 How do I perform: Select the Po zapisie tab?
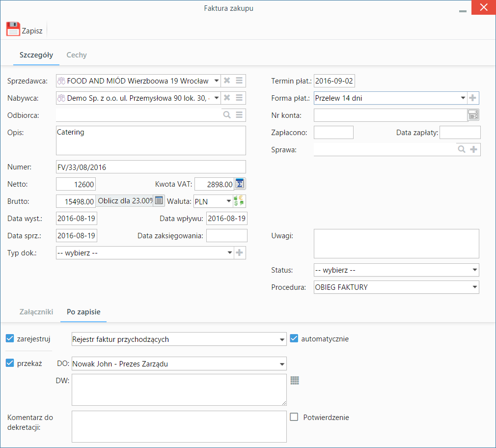[83, 312]
